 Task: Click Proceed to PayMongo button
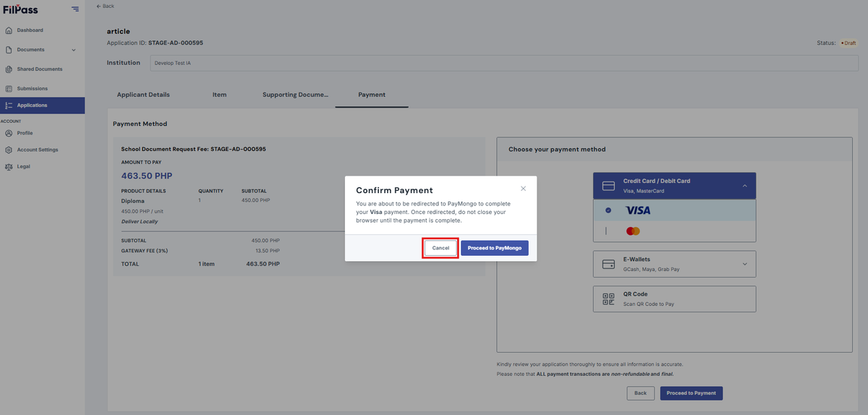point(495,248)
